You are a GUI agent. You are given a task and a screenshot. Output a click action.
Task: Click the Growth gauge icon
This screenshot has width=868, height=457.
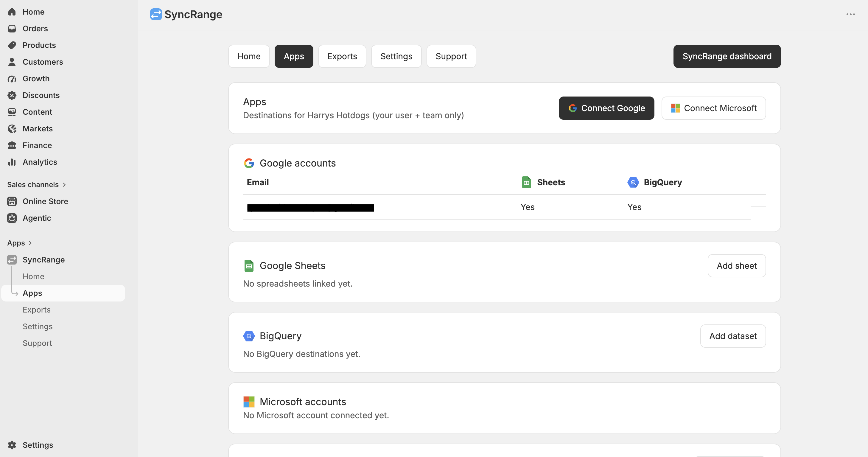[x=12, y=79]
